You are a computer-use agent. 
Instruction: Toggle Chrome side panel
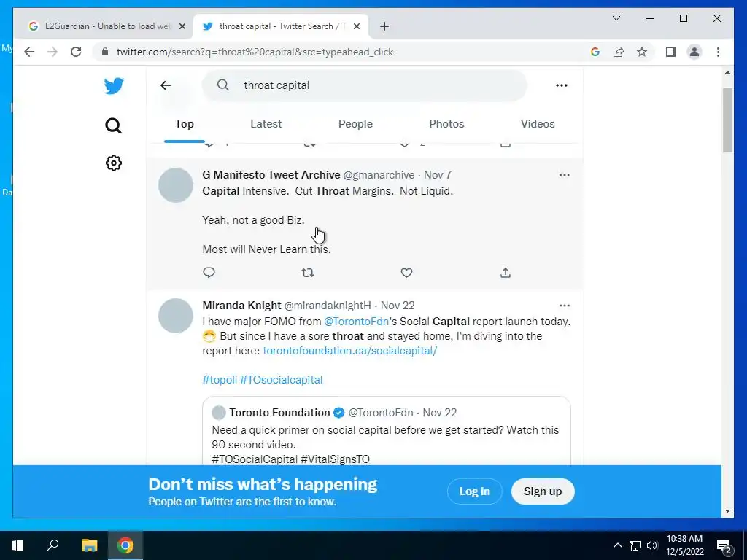point(671,52)
